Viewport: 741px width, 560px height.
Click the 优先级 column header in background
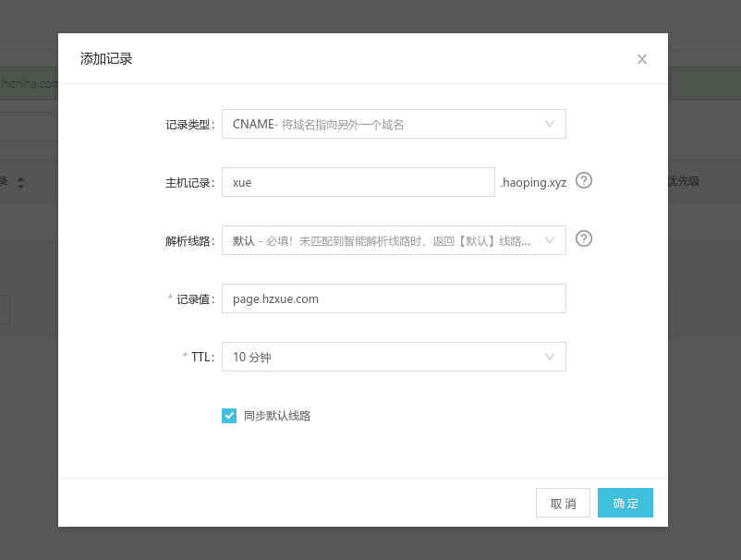(x=684, y=181)
